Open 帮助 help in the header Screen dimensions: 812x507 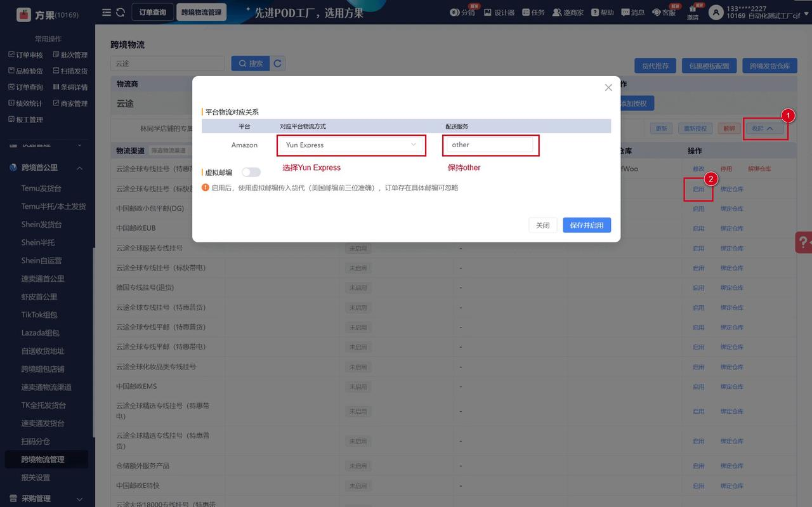(x=603, y=12)
